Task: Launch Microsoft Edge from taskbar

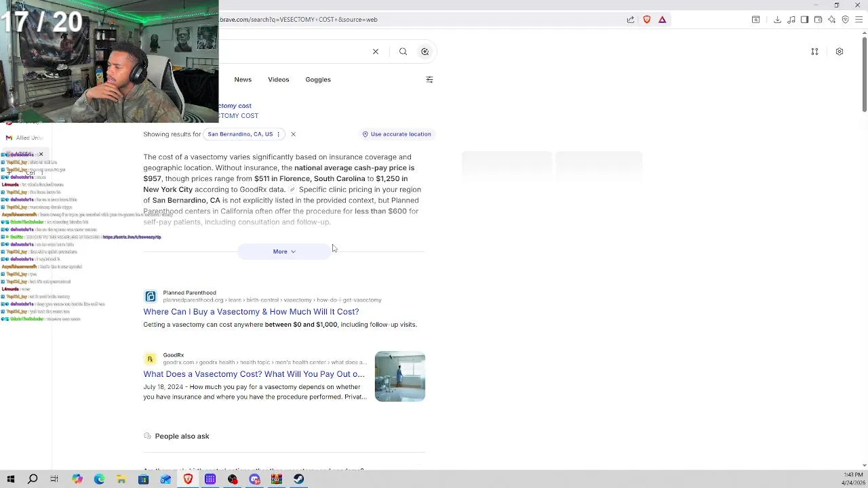Action: click(x=99, y=479)
